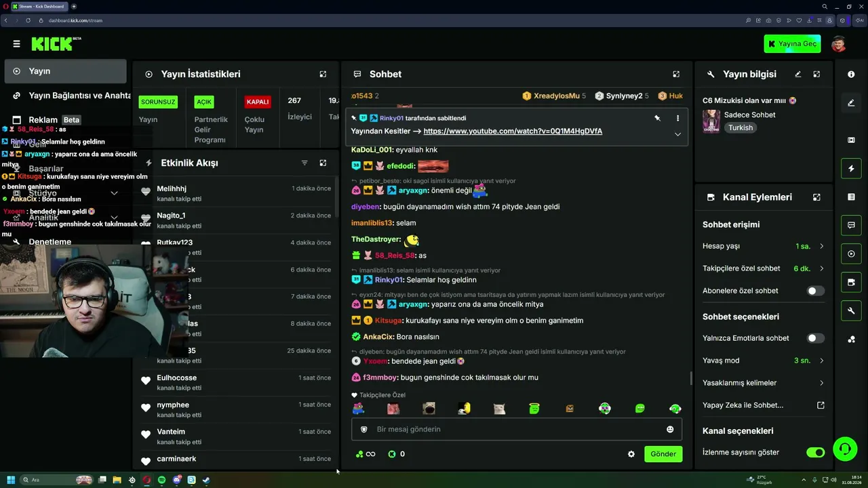This screenshot has width=868, height=488.
Task: Click the Melihhhj follow entry
Action: click(236, 193)
